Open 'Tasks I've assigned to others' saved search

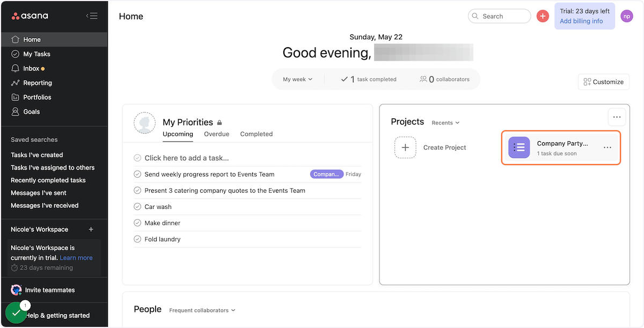[x=53, y=167]
